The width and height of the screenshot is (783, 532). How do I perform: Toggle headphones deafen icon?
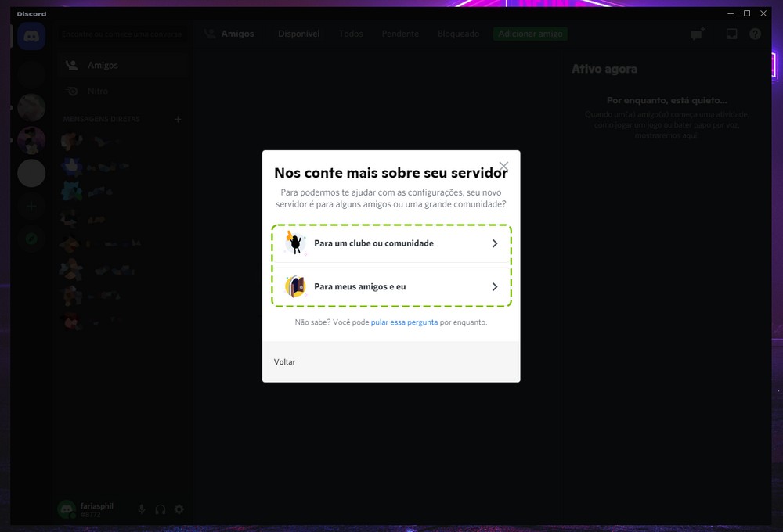(161, 509)
